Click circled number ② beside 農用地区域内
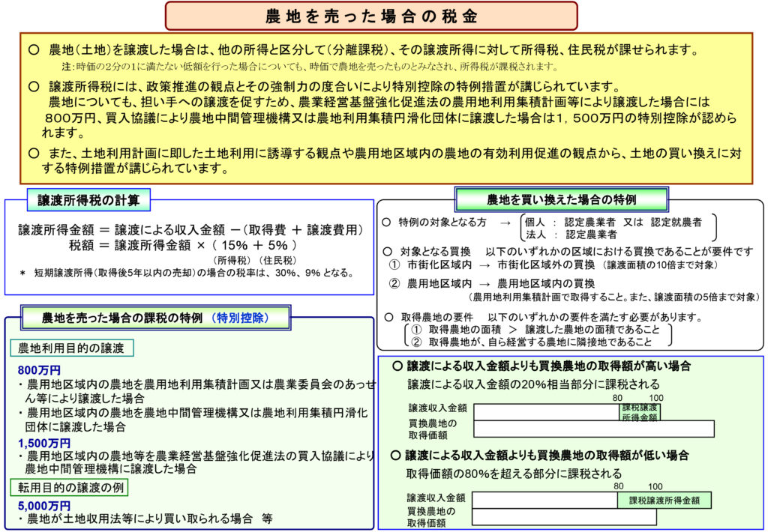This screenshot has height=532, width=768. [394, 283]
